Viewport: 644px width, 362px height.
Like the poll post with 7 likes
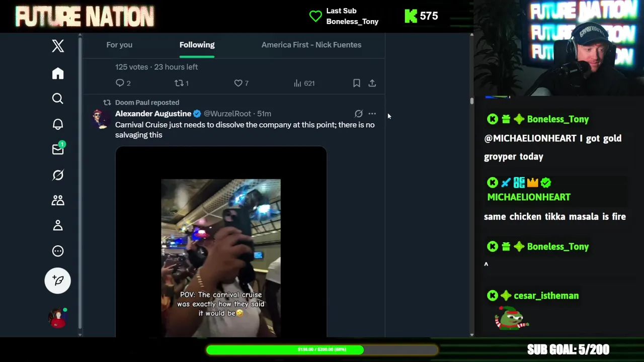[x=242, y=83]
